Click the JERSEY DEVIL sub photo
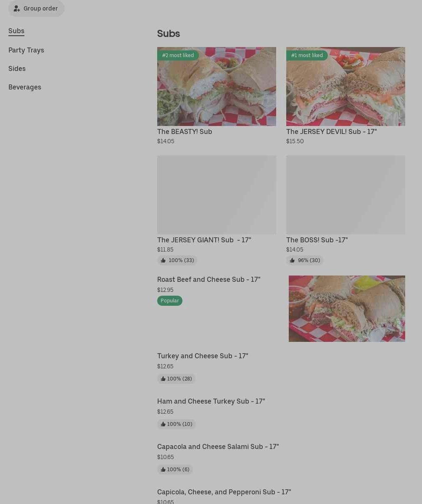The image size is (422, 504). click(346, 87)
